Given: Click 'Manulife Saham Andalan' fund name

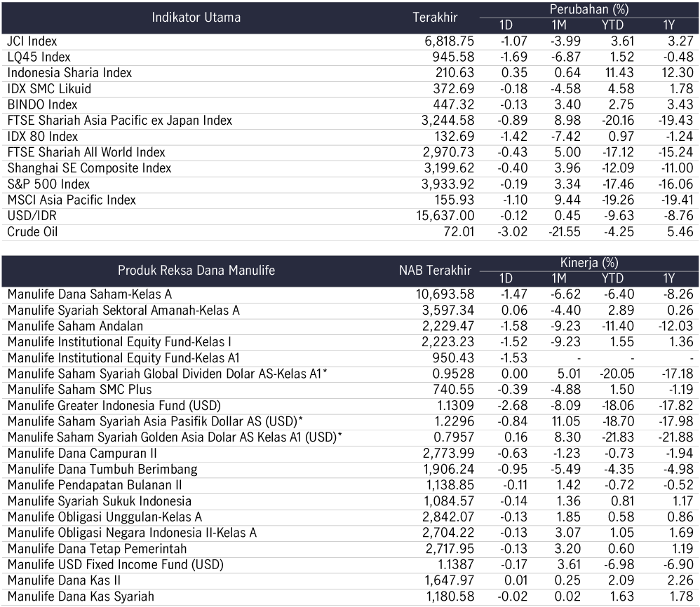Looking at the screenshot, I should 76,327.
